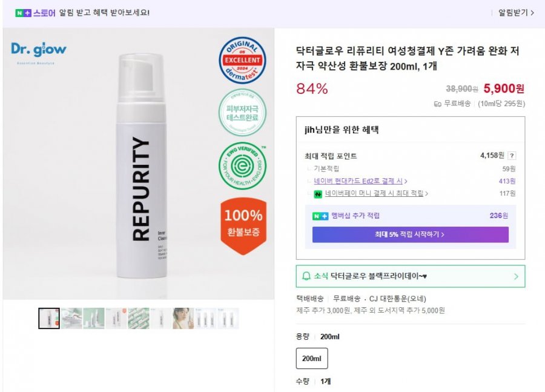Click the EWG Verified badge
Image resolution: width=545 pixels, height=392 pixels.
[x=242, y=166]
